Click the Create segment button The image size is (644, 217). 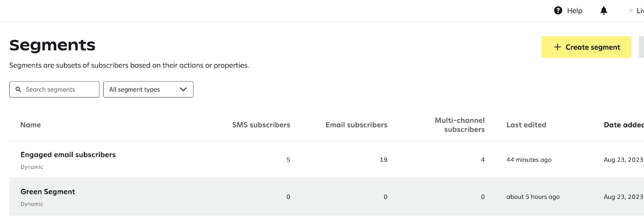click(x=586, y=47)
